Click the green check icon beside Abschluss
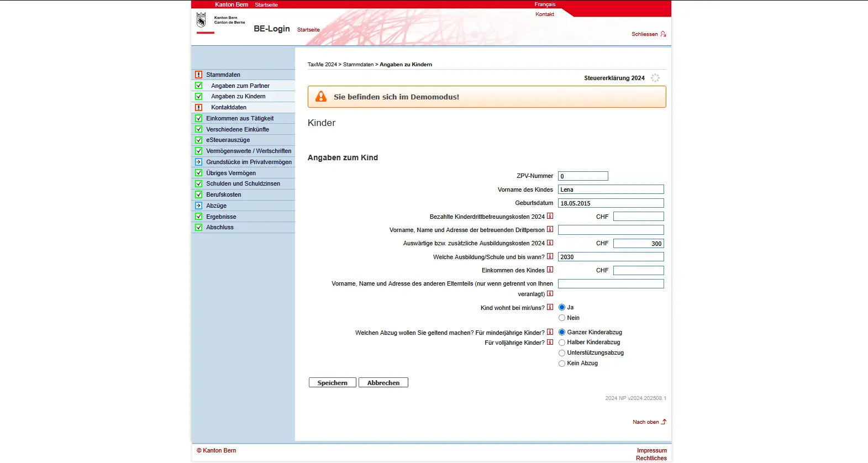 point(198,227)
